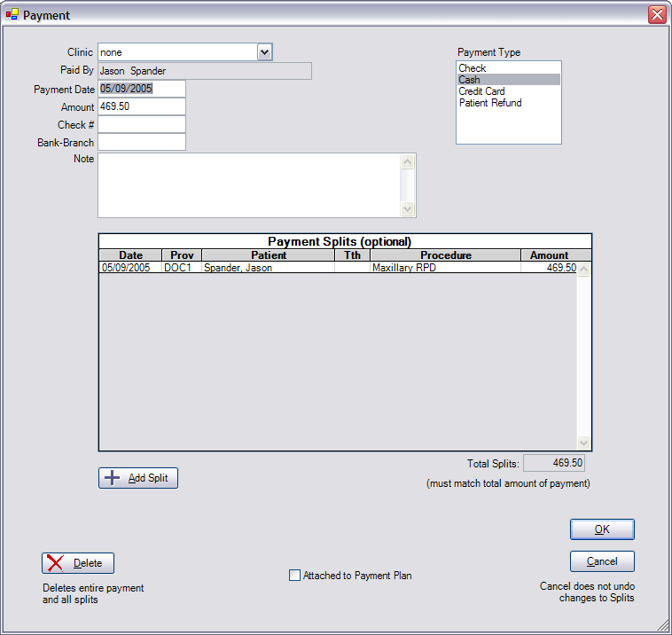Select Cash payment type

[x=469, y=80]
